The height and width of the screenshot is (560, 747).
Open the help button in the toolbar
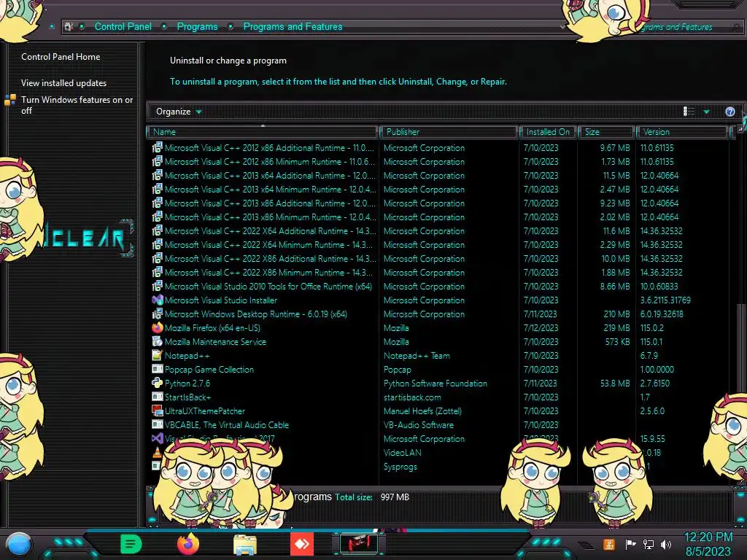tap(729, 112)
